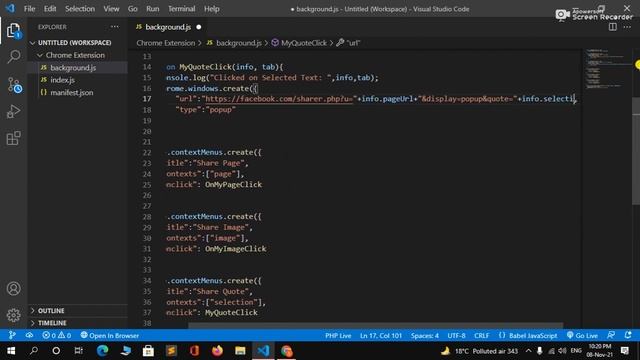Image resolution: width=640 pixels, height=360 pixels.
Task: Click taskbar search magnifier icon
Action: pos(34,351)
